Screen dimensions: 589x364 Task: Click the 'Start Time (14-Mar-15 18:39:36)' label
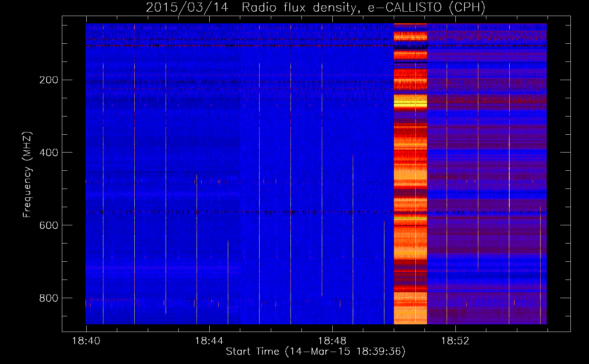click(316, 352)
